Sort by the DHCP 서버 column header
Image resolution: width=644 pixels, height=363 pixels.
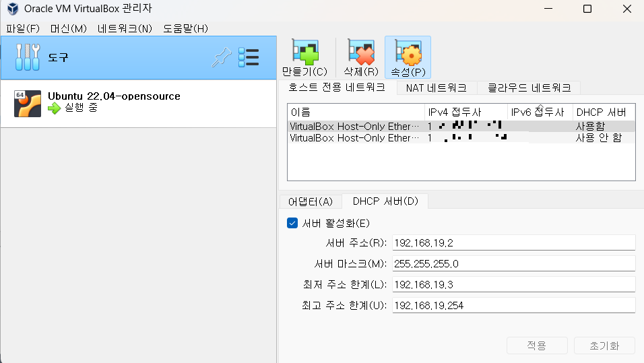pyautogui.click(x=604, y=112)
